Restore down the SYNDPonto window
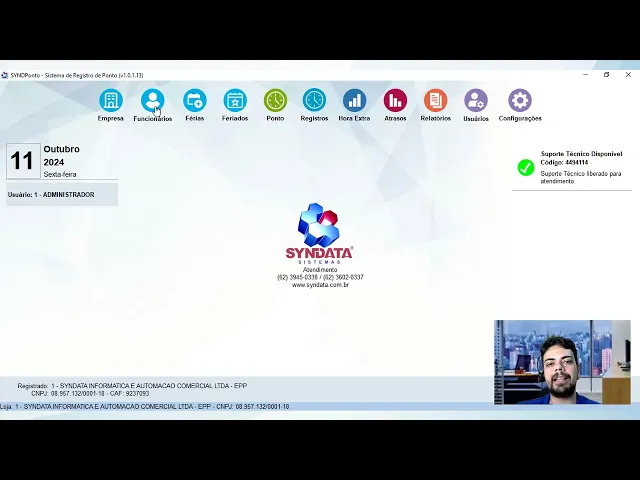 (x=607, y=75)
